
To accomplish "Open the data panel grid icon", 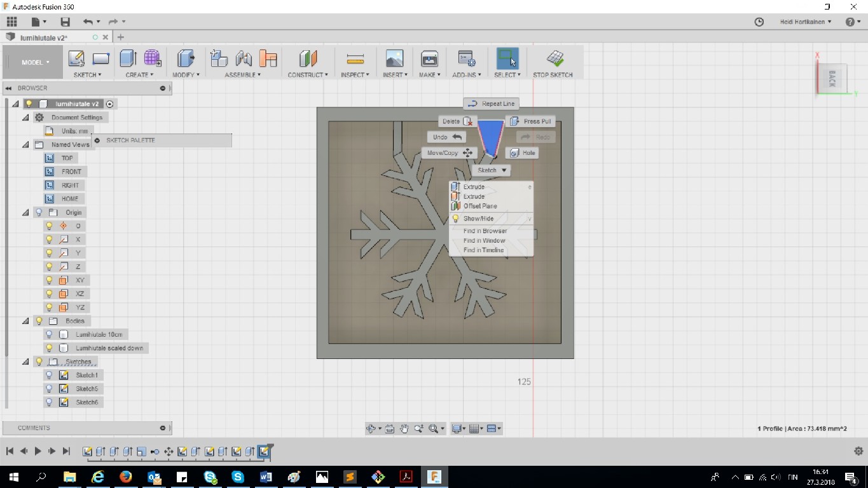I will click(11, 22).
